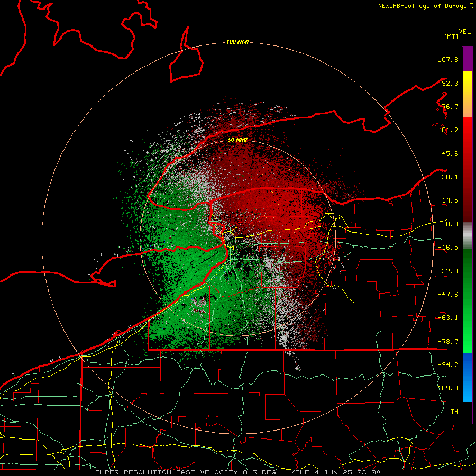Click the -78.7 scale value
Viewport: 476px width, 476px height.
(448, 342)
